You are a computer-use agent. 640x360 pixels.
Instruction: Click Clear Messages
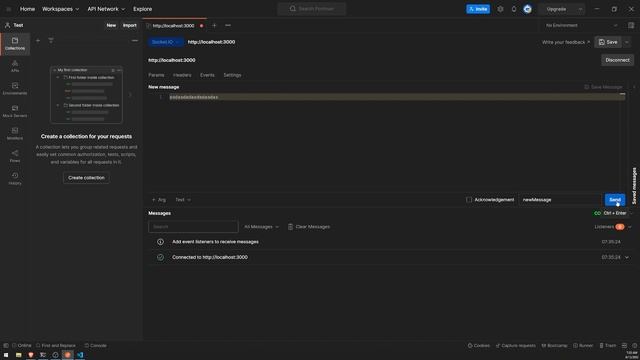tap(309, 227)
